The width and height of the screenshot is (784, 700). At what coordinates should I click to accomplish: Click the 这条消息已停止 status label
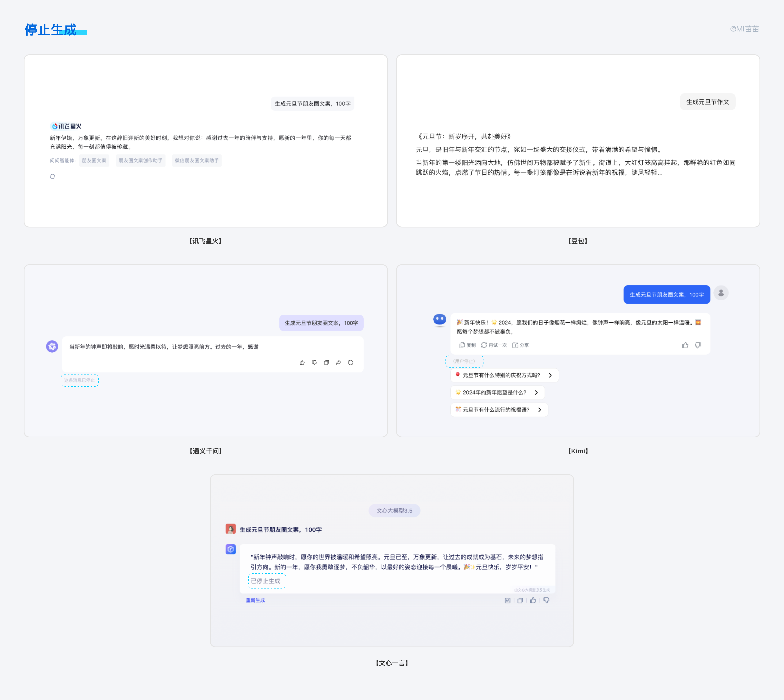[x=80, y=380]
